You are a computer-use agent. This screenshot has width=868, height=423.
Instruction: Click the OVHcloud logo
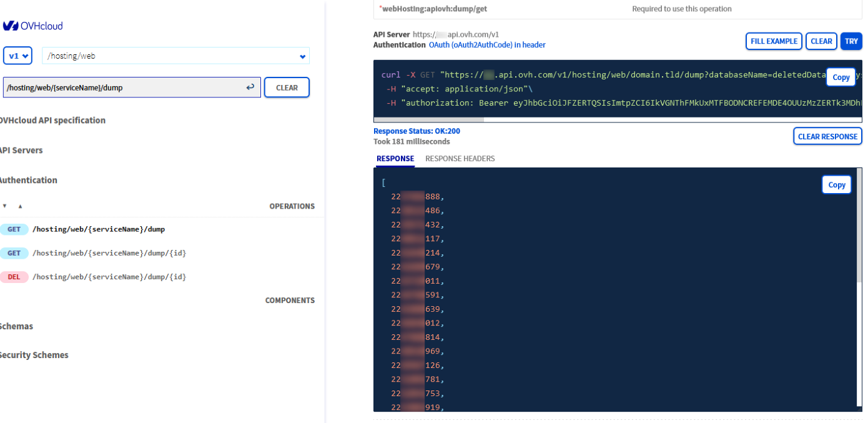32,26
